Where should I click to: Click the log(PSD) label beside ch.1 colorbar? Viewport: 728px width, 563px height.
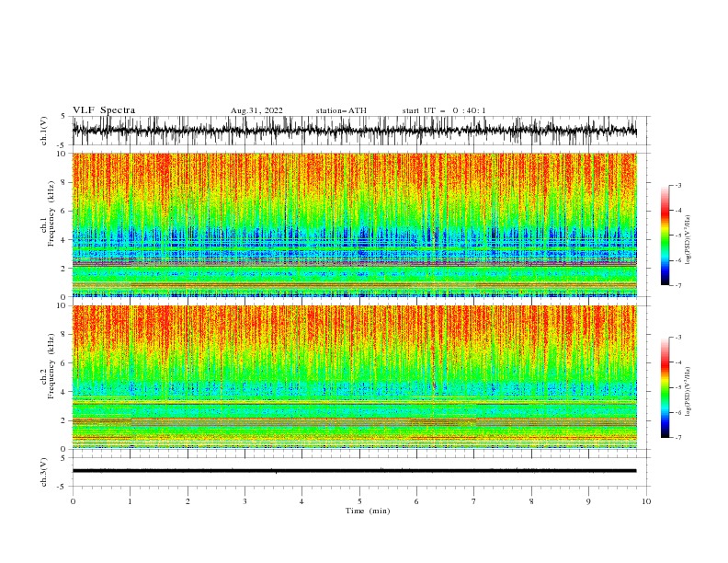click(688, 240)
